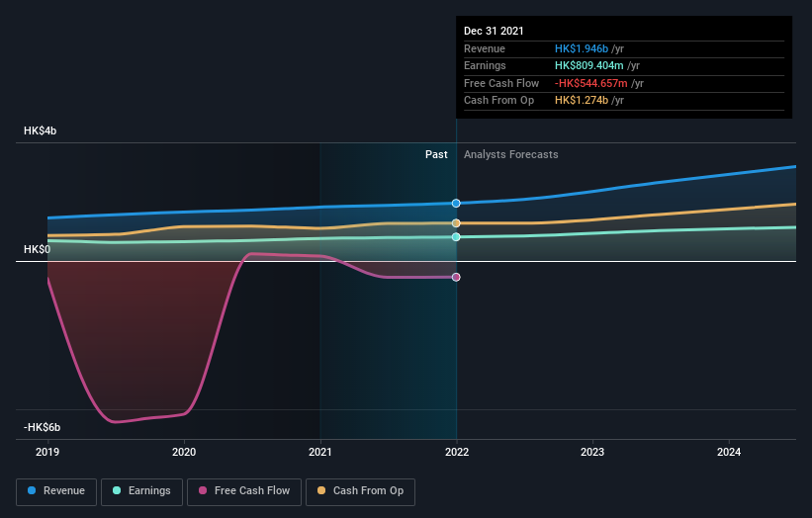Click the HK$809.404m earnings value in tooltip
This screenshot has height=518, width=812.
coord(588,65)
